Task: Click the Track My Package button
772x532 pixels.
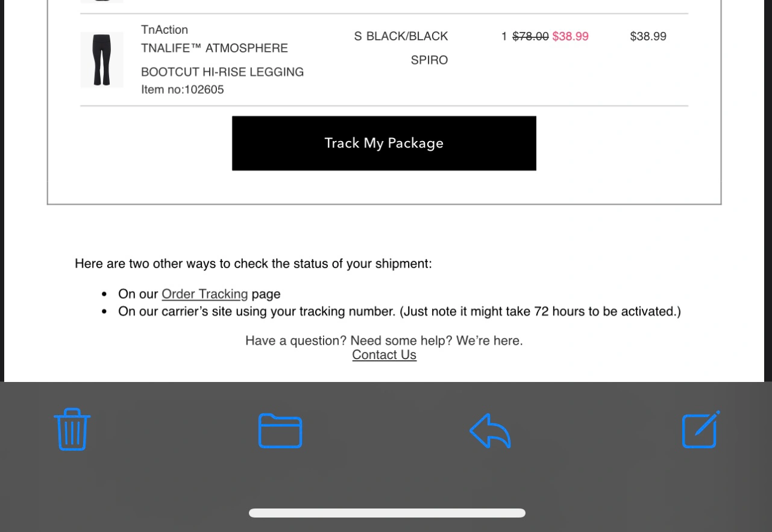Action: coord(384,143)
